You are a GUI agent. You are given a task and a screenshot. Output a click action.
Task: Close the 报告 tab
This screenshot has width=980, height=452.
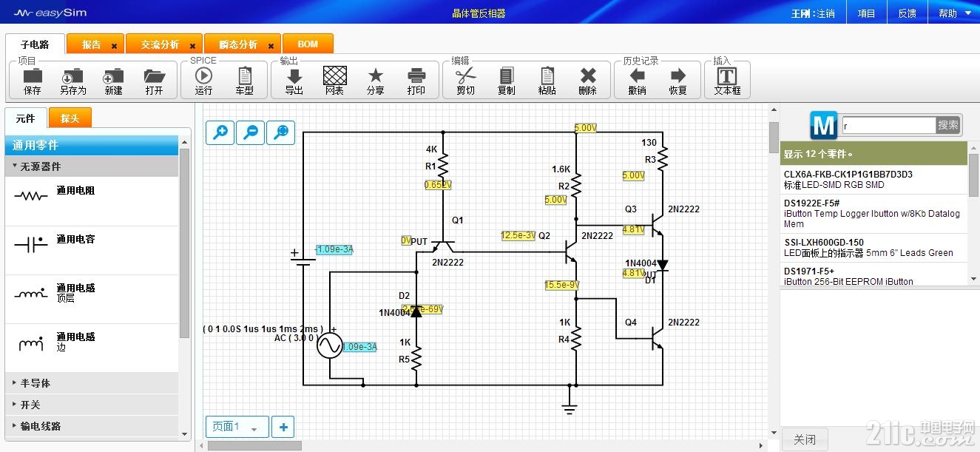coord(114,46)
